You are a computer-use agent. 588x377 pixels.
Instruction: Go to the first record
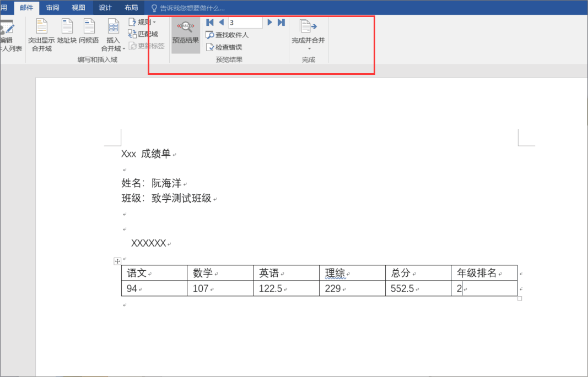click(x=210, y=23)
